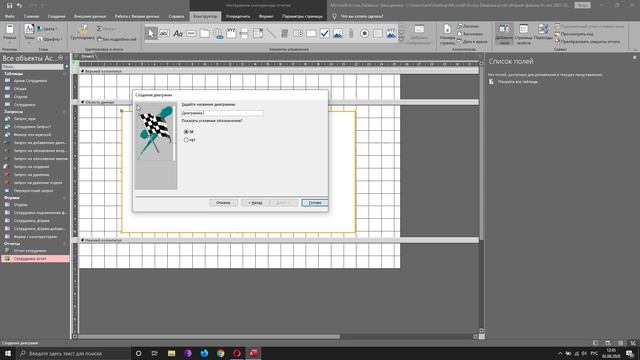
Task: Select the Image control with mountains icon
Action: pyautogui.click(x=338, y=33)
